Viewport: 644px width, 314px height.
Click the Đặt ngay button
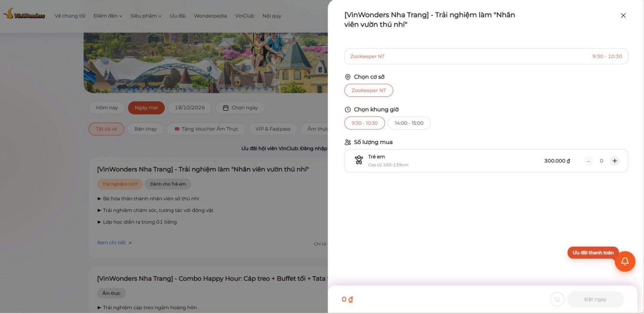[x=595, y=299]
